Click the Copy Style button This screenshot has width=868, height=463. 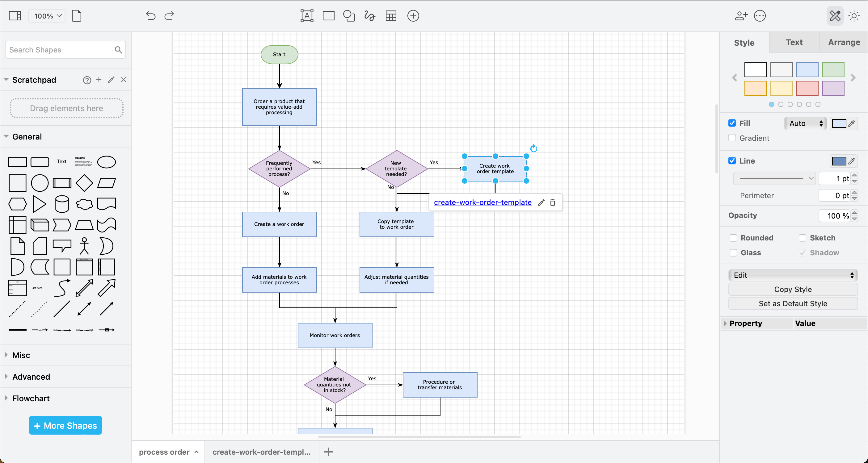pyautogui.click(x=793, y=289)
